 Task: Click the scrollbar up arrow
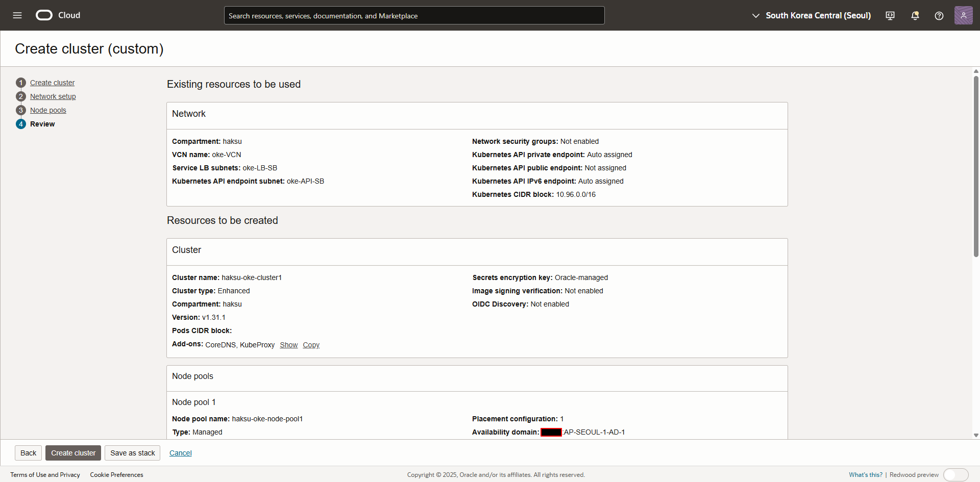(x=976, y=71)
